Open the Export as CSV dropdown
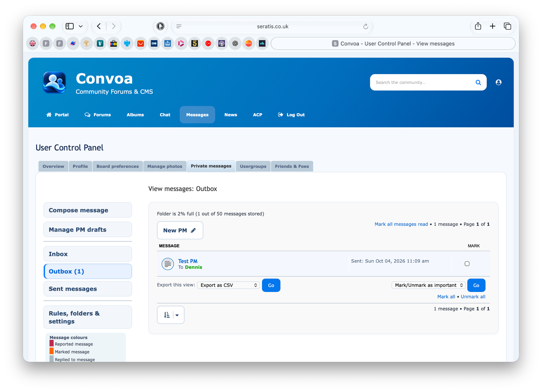542x392 pixels. [x=228, y=285]
